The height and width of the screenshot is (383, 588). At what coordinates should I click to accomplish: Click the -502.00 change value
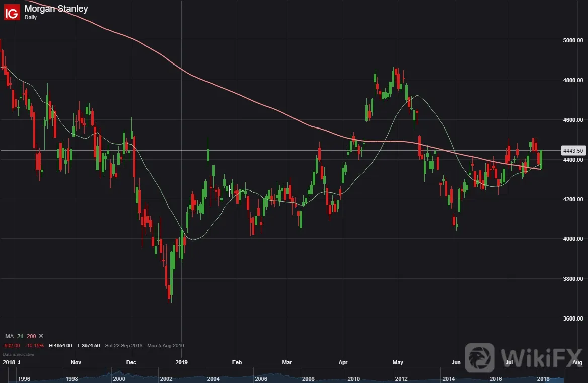pyautogui.click(x=11, y=345)
